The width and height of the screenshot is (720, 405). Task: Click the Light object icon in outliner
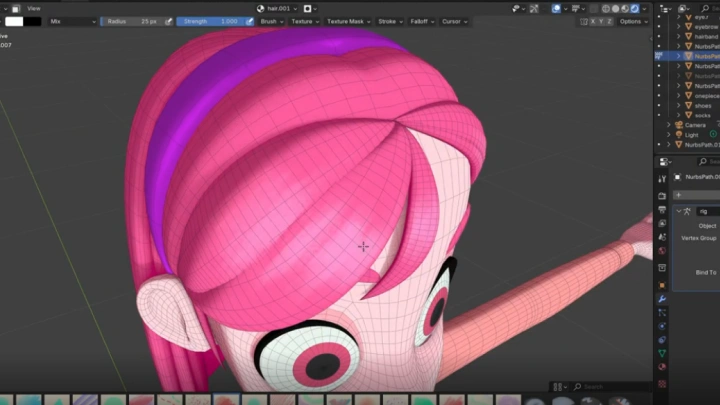click(679, 135)
